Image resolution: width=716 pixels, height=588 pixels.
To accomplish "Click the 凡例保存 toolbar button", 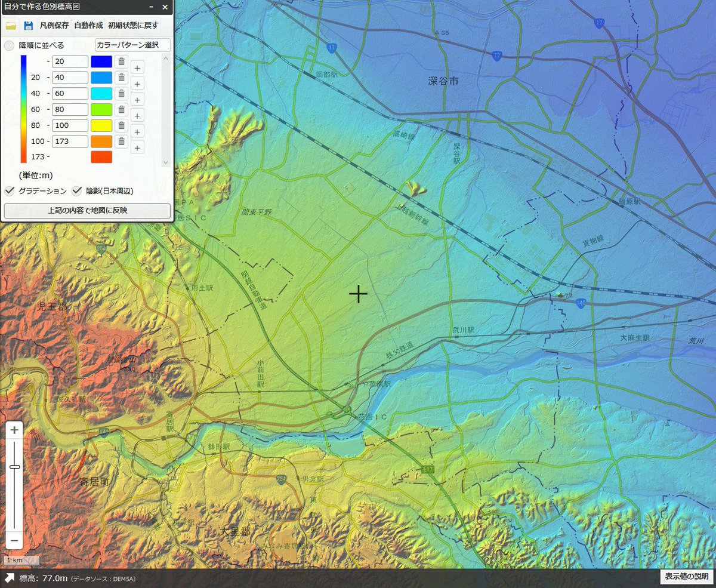I will click(54, 26).
